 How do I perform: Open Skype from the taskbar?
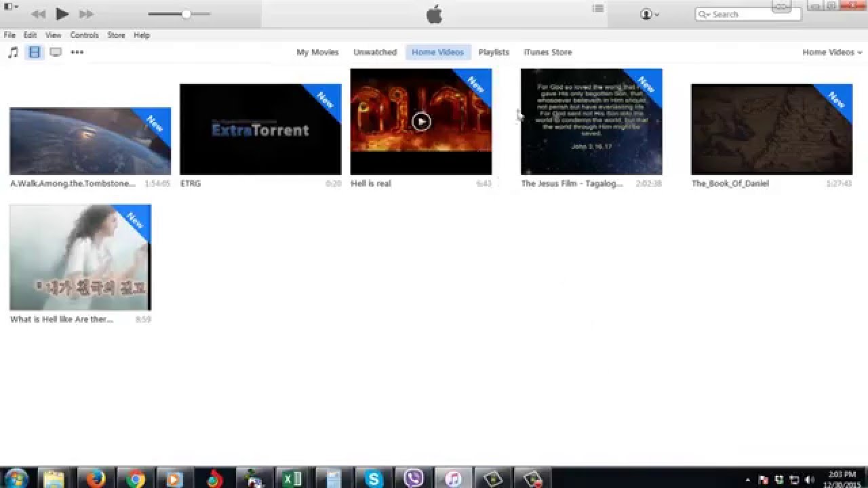(373, 479)
